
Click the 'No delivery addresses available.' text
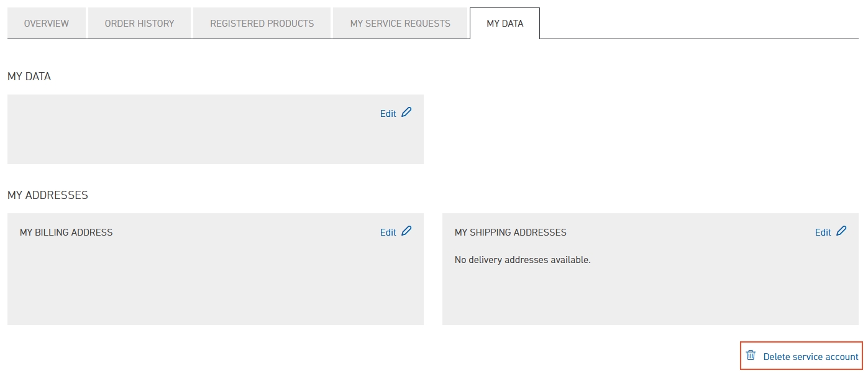pos(523,260)
